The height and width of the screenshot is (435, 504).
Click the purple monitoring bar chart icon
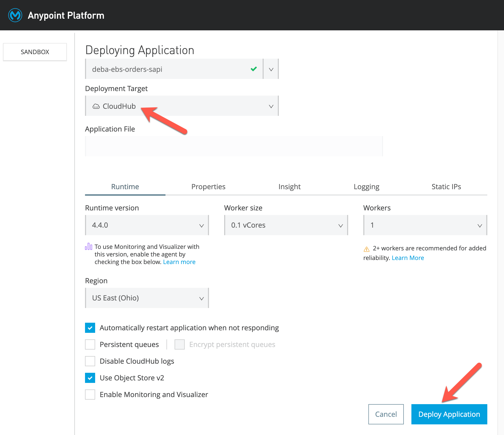89,246
